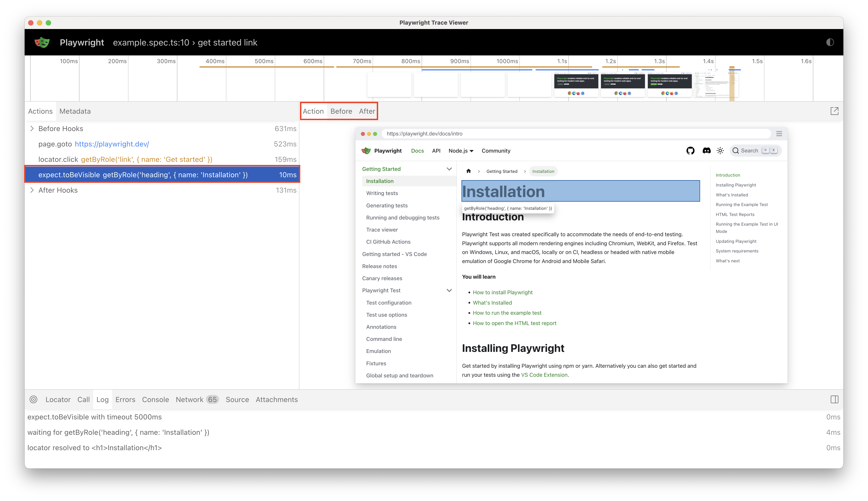The height and width of the screenshot is (501, 868).
Task: Click the Playwright masks logo in header
Action: tap(42, 42)
